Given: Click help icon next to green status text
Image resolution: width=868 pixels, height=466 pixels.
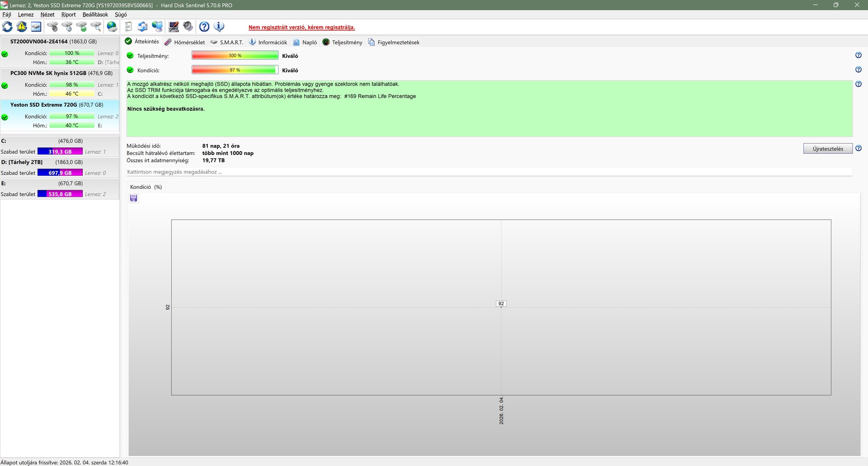Looking at the screenshot, I should [858, 84].
